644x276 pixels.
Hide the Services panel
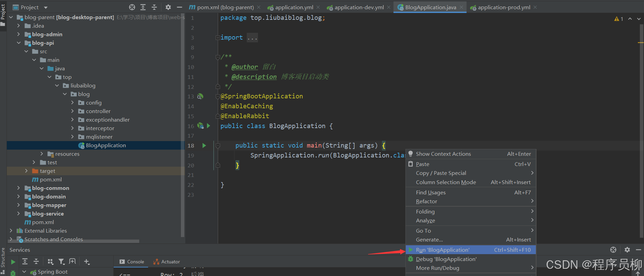639,250
